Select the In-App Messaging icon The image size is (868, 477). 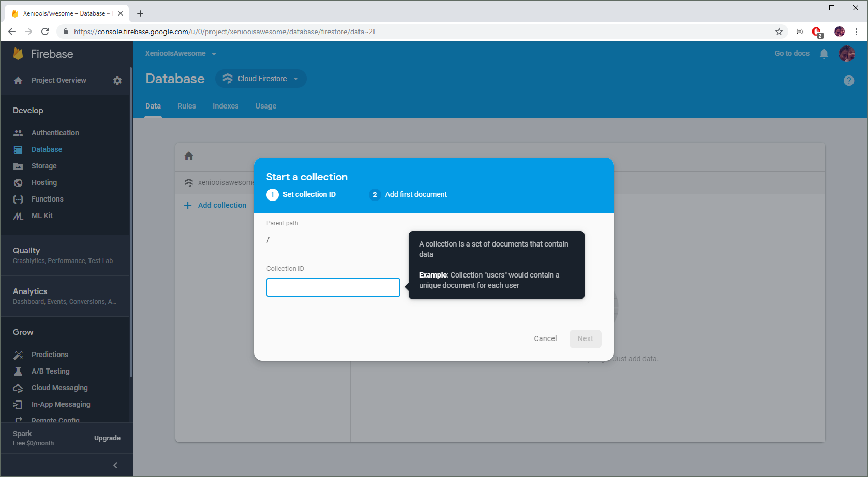pyautogui.click(x=18, y=404)
